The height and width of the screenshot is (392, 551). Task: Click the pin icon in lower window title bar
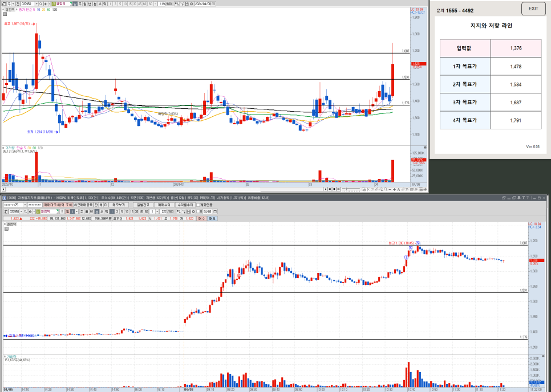click(518, 198)
